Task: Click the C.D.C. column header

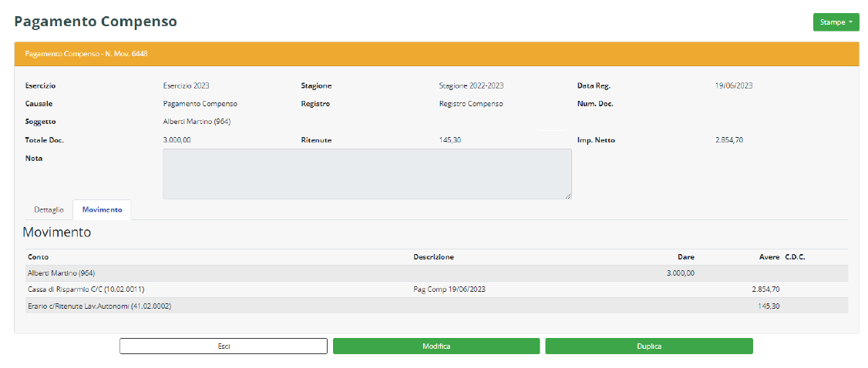Action: pyautogui.click(x=795, y=256)
